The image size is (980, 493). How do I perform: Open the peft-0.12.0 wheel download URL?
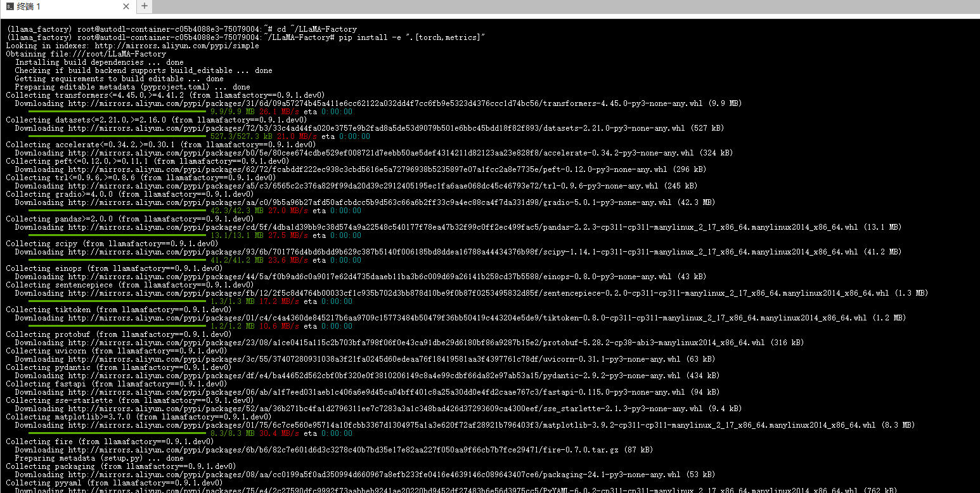(368, 169)
